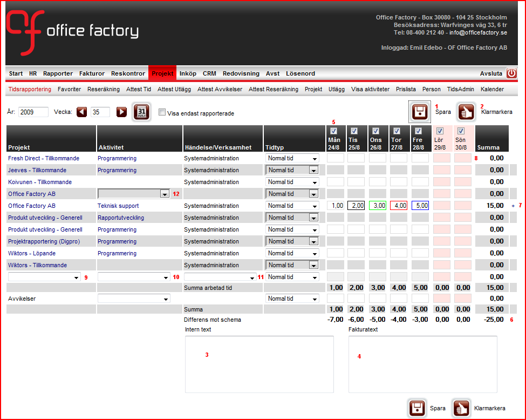This screenshot has height=420, width=526.
Task: Open the Start menu item
Action: click(16, 73)
